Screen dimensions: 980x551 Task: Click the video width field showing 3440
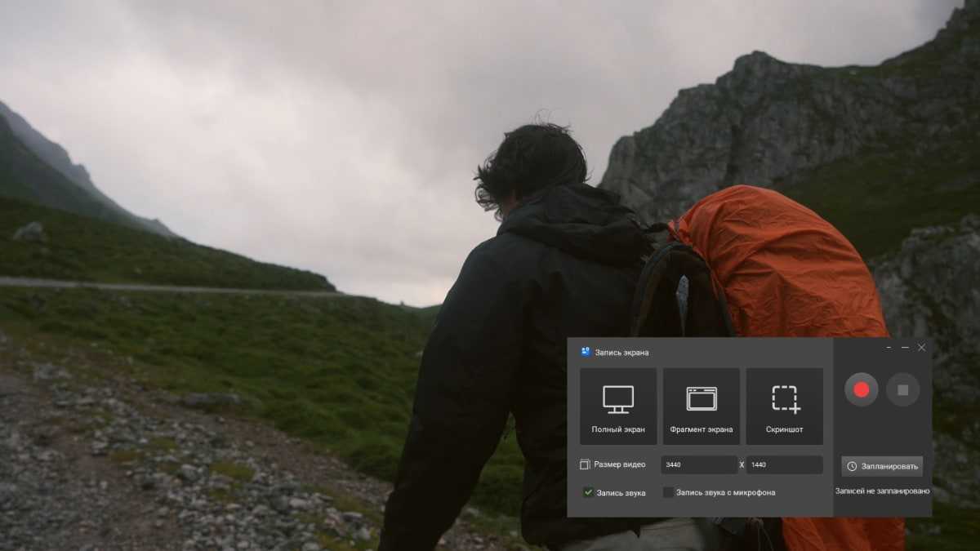[698, 464]
